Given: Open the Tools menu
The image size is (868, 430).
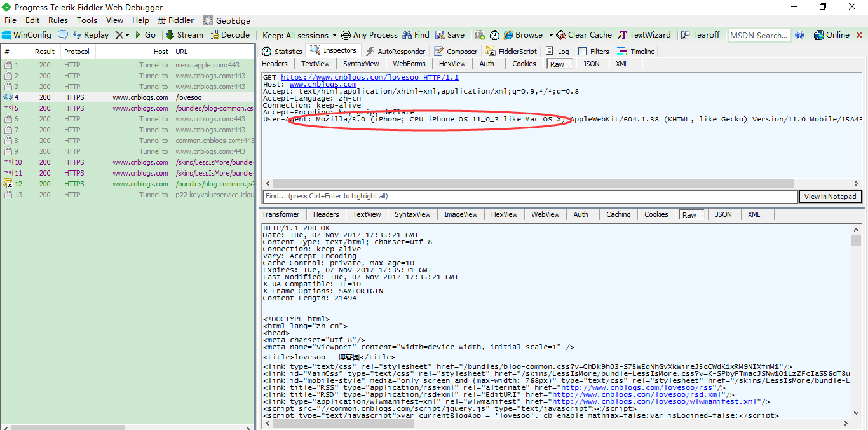Looking at the screenshot, I should point(87,20).
